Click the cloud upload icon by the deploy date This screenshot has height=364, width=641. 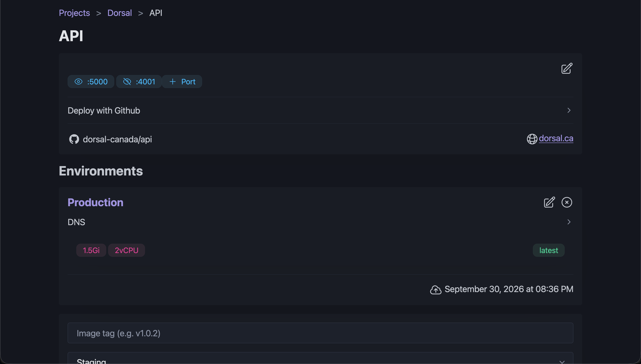pyautogui.click(x=435, y=290)
